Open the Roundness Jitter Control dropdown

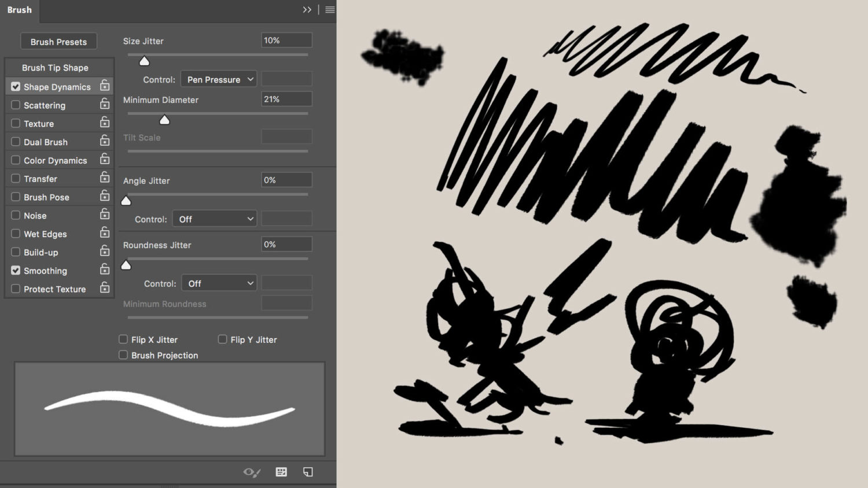(219, 283)
